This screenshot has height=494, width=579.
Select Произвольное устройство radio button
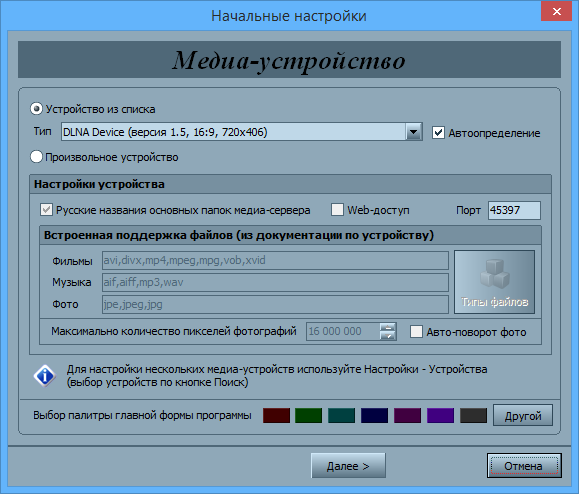coord(36,157)
